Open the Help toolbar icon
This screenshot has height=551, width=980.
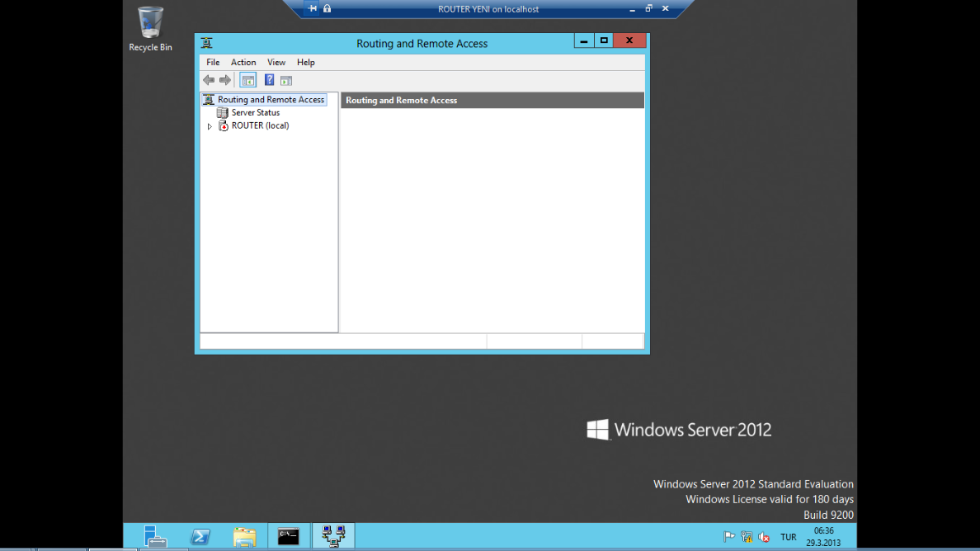pyautogui.click(x=270, y=80)
